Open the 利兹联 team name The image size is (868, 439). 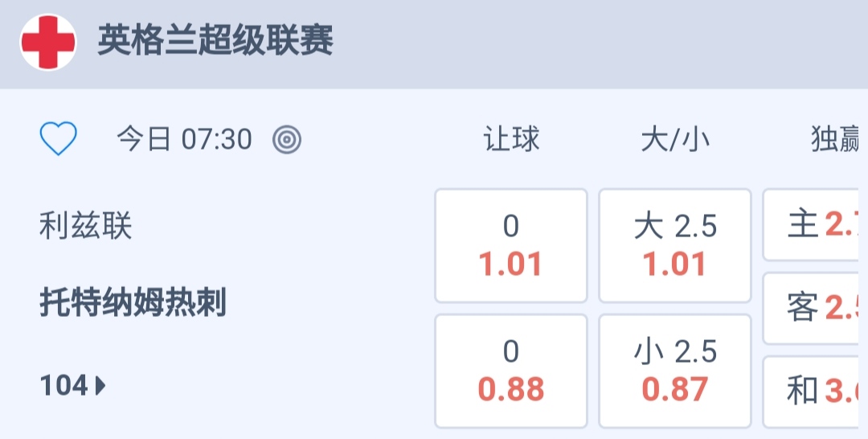(x=86, y=227)
